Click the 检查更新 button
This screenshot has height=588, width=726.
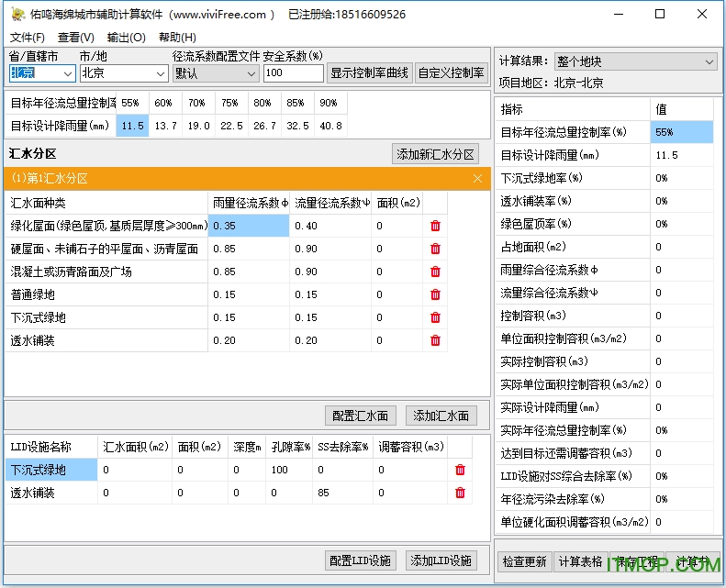(x=525, y=562)
